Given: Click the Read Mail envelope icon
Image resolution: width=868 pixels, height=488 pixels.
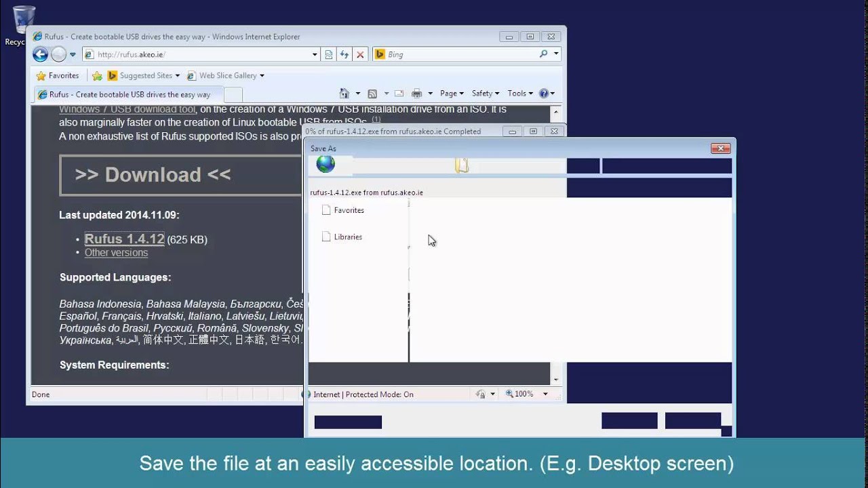Looking at the screenshot, I should (399, 94).
